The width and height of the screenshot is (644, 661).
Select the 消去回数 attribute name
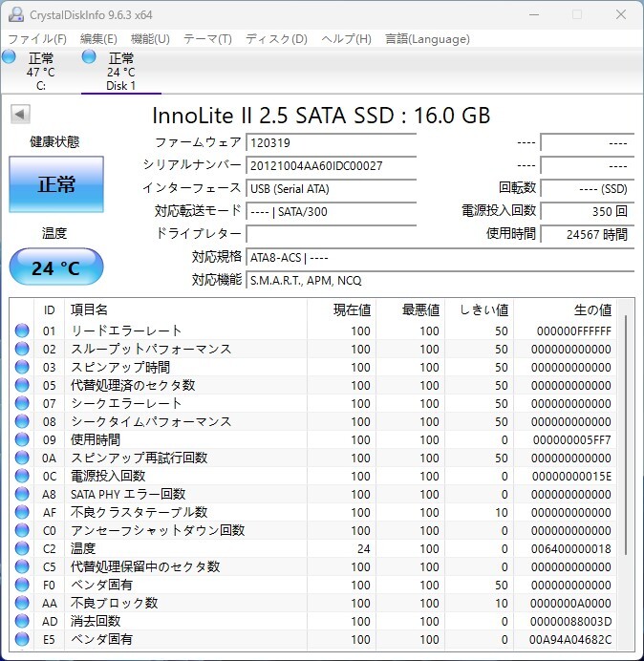[x=96, y=621]
